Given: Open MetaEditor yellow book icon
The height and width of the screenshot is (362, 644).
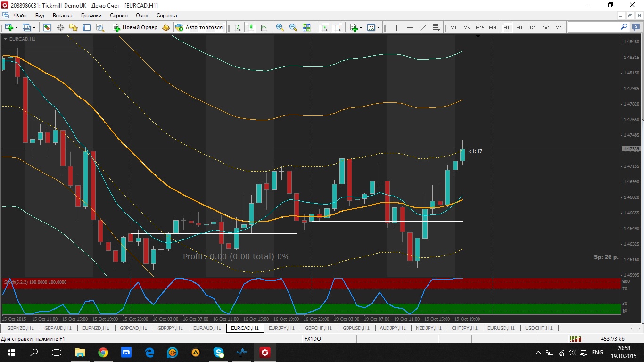Looking at the screenshot, I should pos(166,27).
